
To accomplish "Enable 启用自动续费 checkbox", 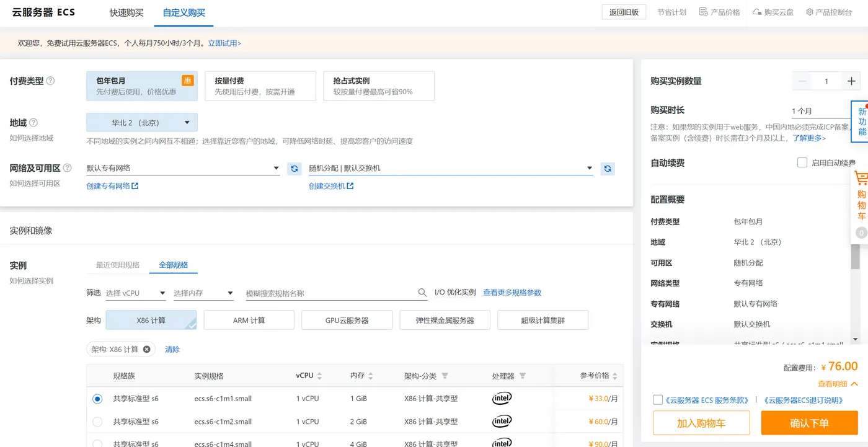I will (802, 162).
